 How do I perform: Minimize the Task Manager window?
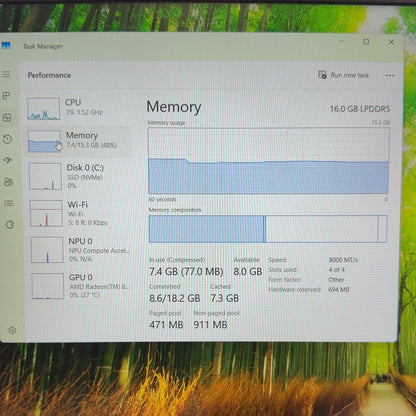click(x=341, y=41)
